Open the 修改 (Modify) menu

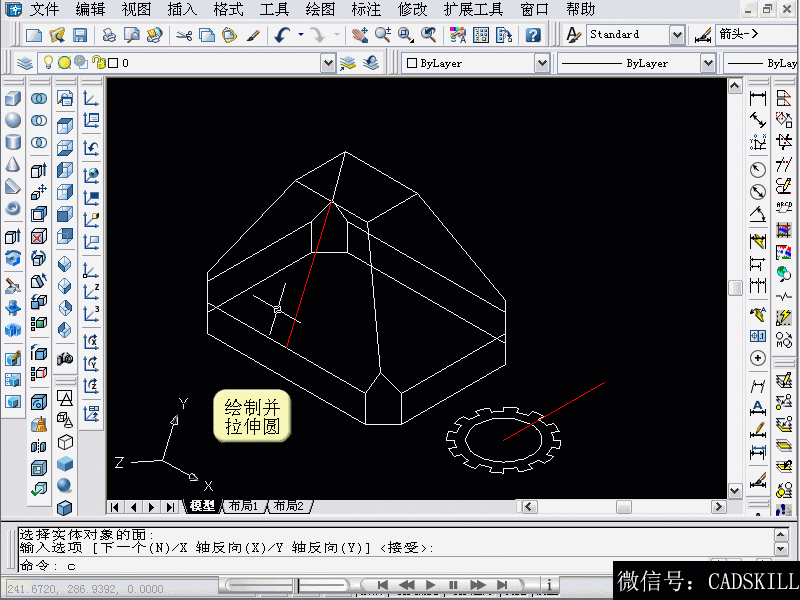click(412, 10)
